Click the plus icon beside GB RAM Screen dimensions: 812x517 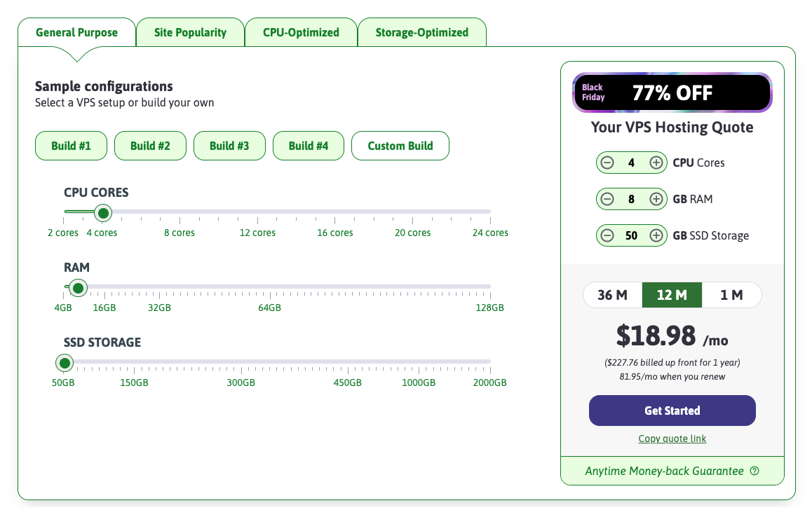click(656, 198)
